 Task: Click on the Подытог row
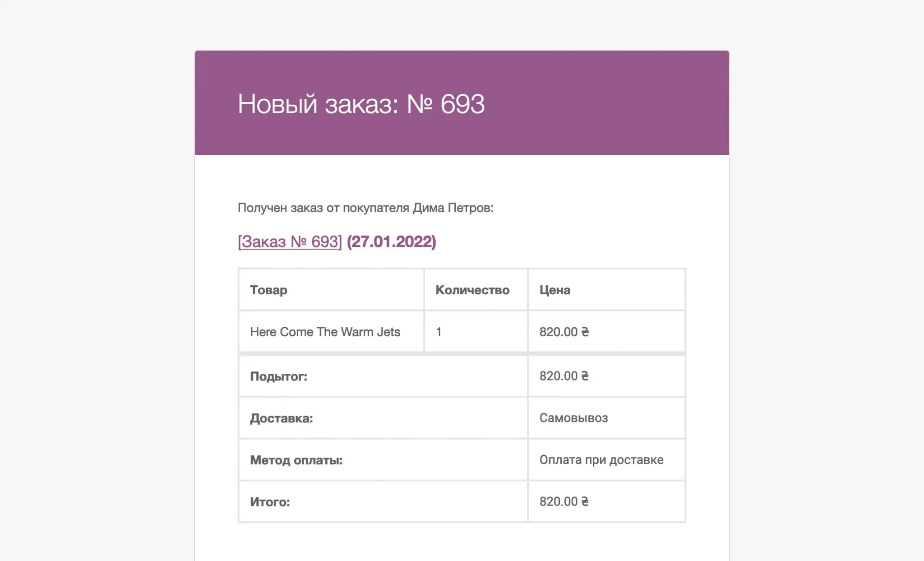(462, 376)
